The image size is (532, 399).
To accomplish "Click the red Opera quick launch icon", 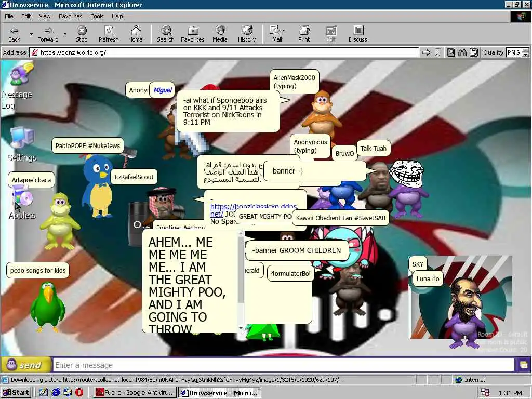I will pos(79,393).
